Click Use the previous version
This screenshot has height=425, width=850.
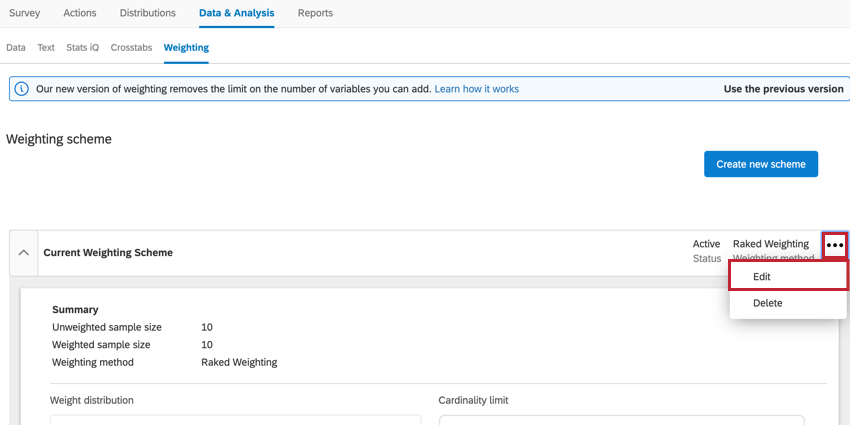pyautogui.click(x=783, y=89)
